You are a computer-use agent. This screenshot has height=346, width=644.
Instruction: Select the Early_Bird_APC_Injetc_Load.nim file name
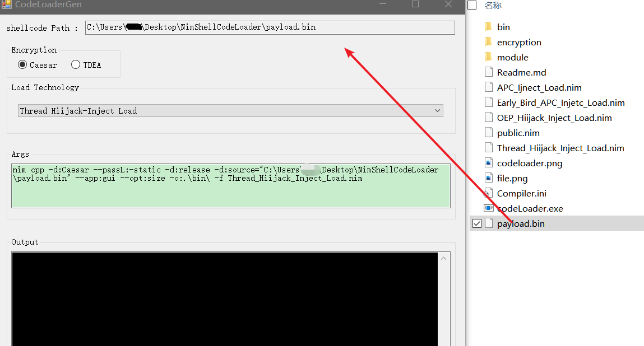coord(560,103)
